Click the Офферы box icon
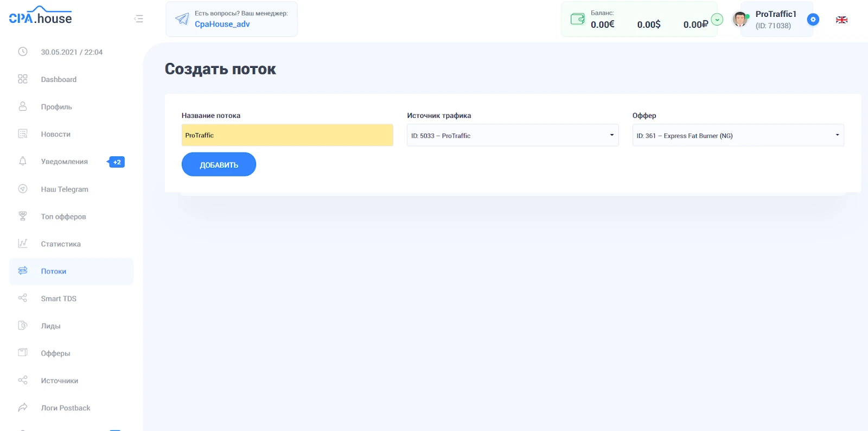868x431 pixels. click(x=23, y=352)
